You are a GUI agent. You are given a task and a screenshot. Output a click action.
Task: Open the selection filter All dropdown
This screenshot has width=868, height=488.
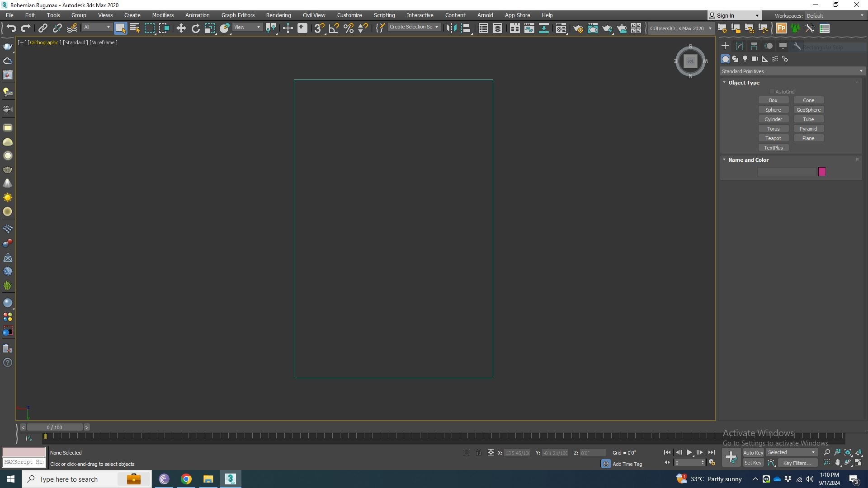click(x=97, y=28)
